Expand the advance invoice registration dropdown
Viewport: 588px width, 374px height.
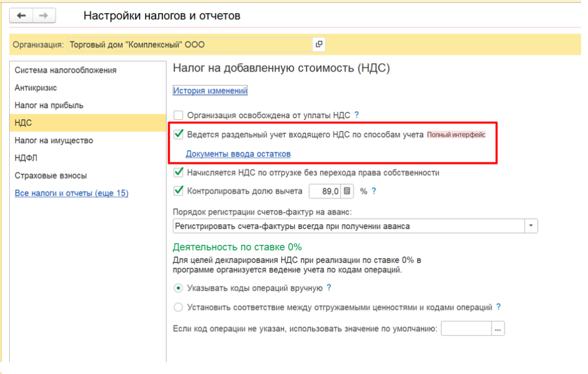tap(531, 226)
